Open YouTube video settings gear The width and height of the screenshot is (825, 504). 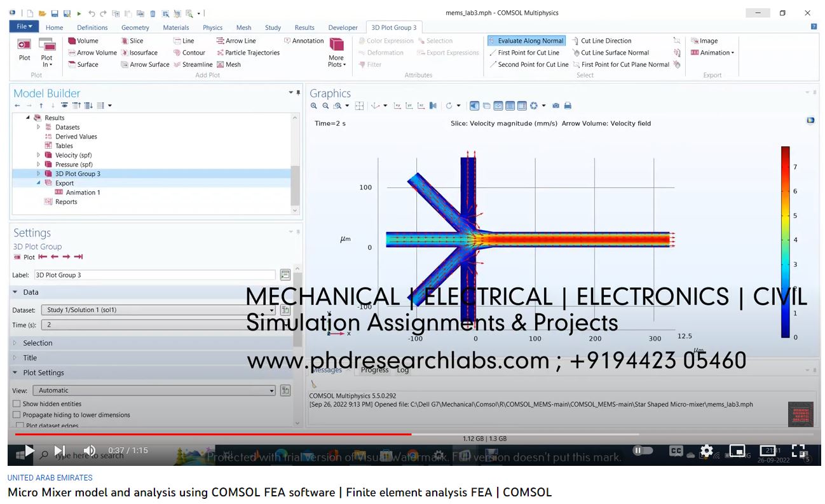pyautogui.click(x=706, y=451)
